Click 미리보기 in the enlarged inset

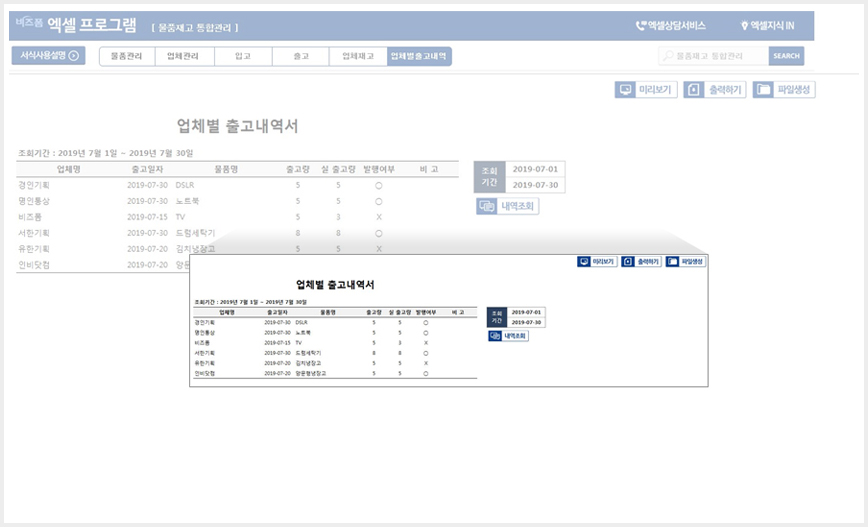597,261
